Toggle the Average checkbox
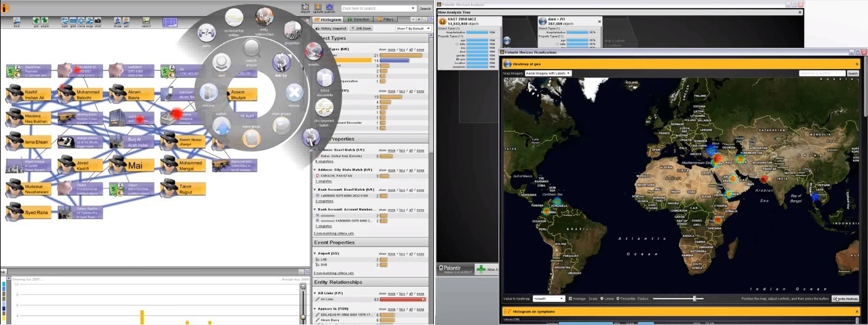Viewport: 868px width, 325px height. pos(571,299)
